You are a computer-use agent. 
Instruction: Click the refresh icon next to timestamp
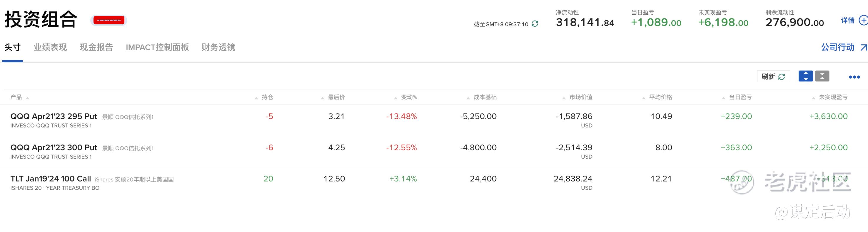pos(535,24)
